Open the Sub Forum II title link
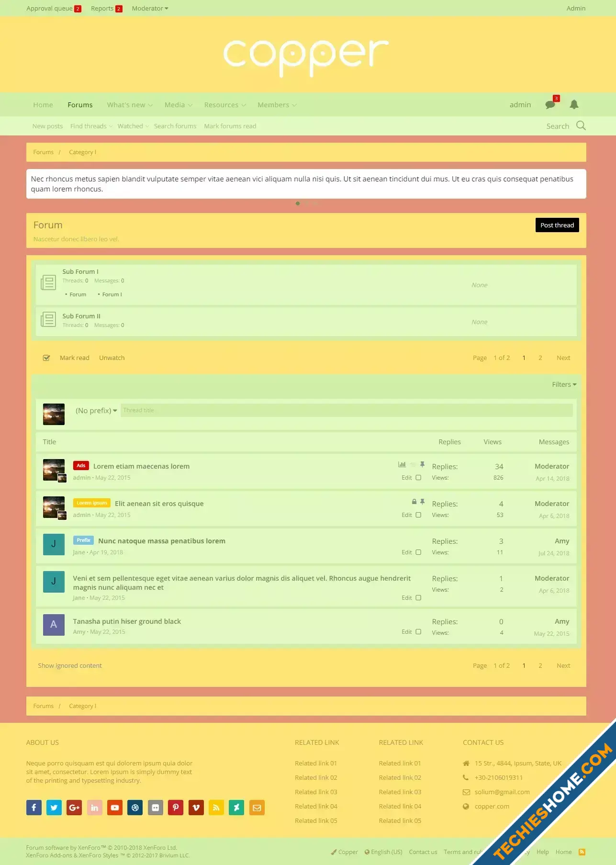 click(x=81, y=316)
